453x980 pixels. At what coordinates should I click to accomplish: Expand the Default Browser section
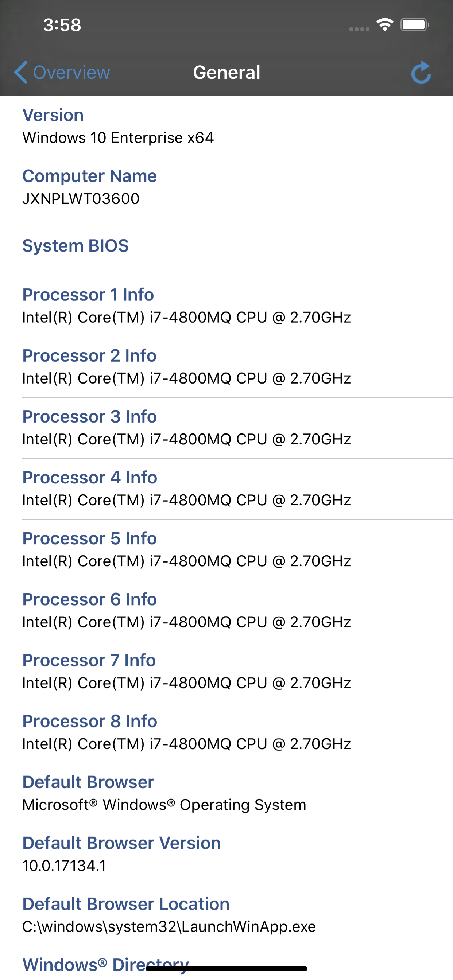88,782
